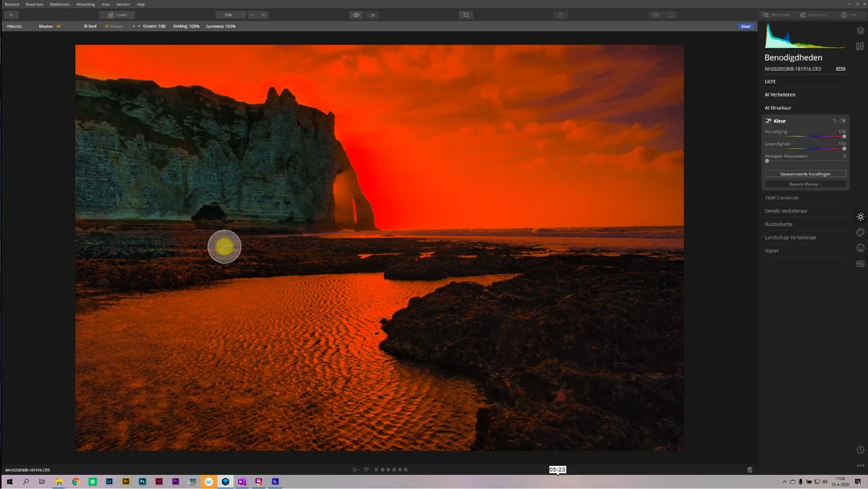Open the Bibliotheek tab at top right

776,15
